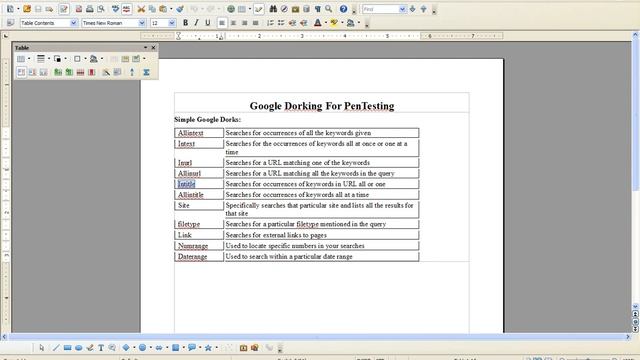Toggle Italic formatting
Screen dimensions: 640x360
coord(196,23)
